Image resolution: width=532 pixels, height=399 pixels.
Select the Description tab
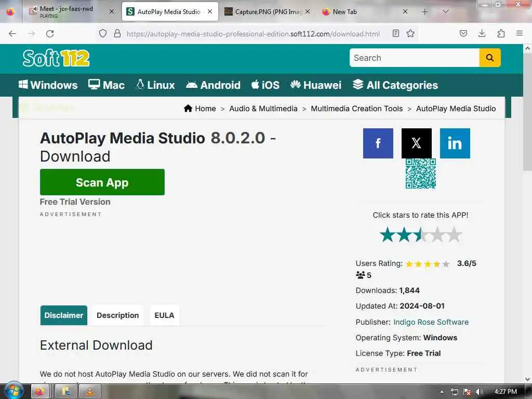tap(118, 315)
